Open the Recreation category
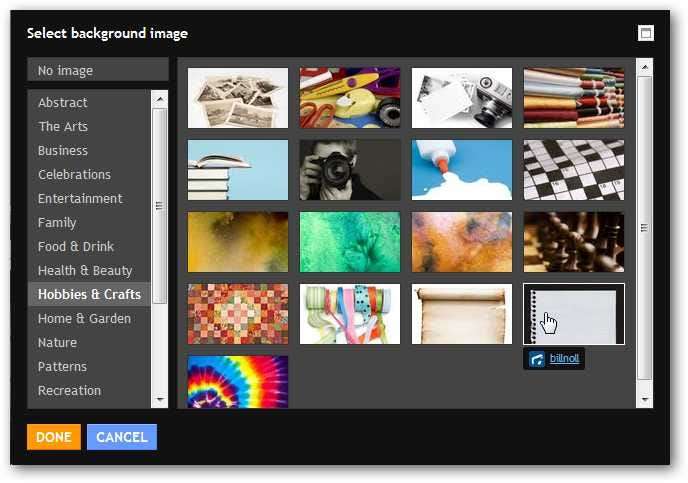The height and width of the screenshot is (483, 688). point(89,390)
